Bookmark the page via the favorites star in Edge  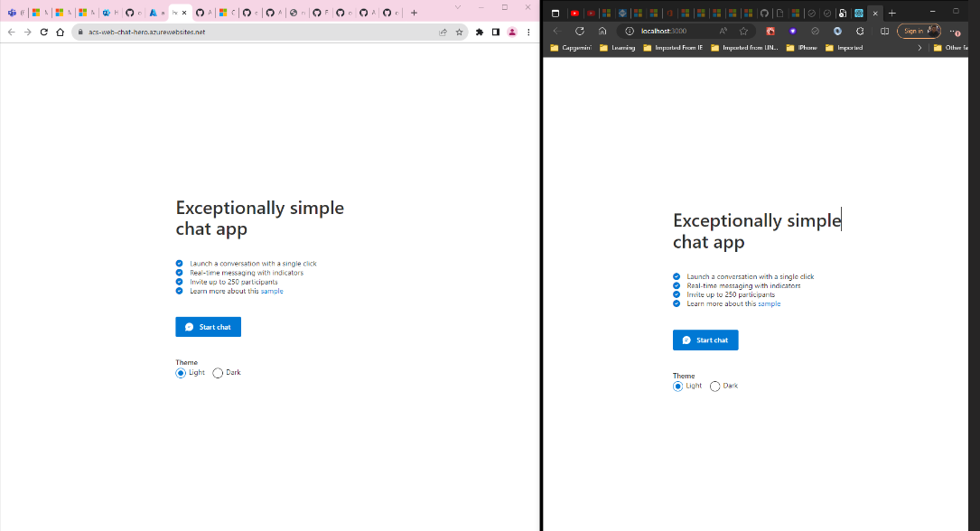pyautogui.click(x=743, y=31)
